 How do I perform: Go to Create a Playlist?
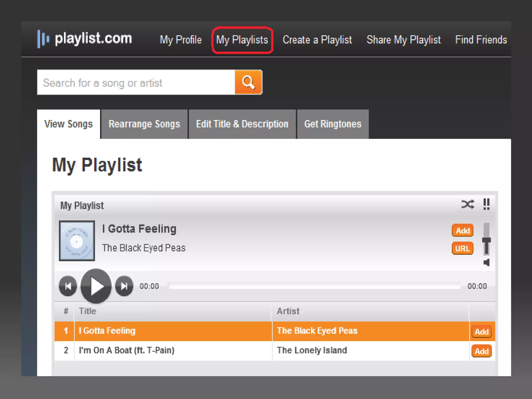[317, 40]
